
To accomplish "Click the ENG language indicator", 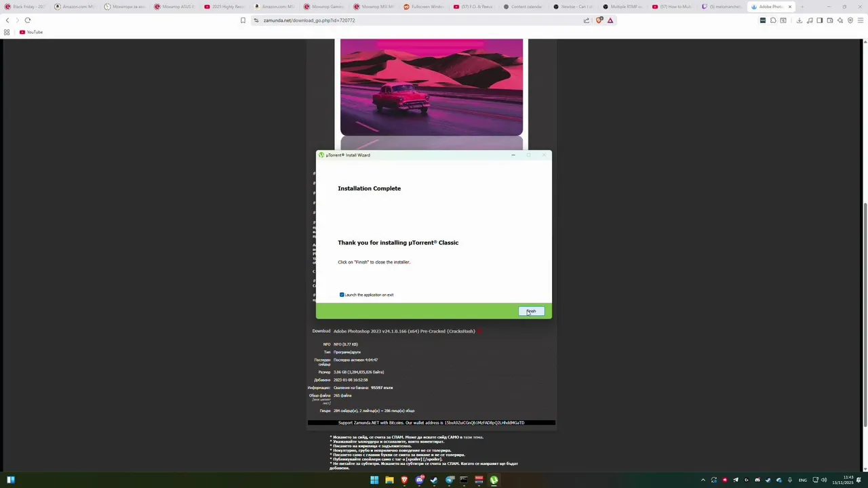I will (802, 480).
